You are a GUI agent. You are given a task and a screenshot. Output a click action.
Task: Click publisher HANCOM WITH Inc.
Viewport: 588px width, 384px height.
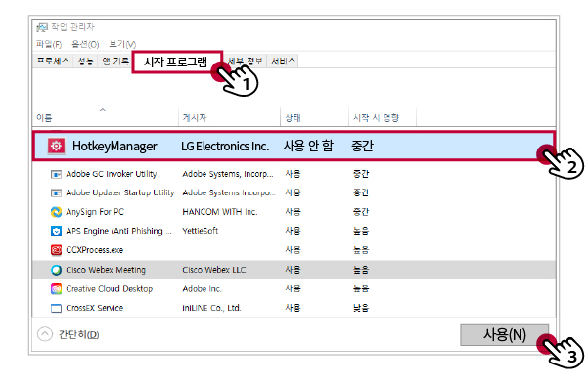220,212
